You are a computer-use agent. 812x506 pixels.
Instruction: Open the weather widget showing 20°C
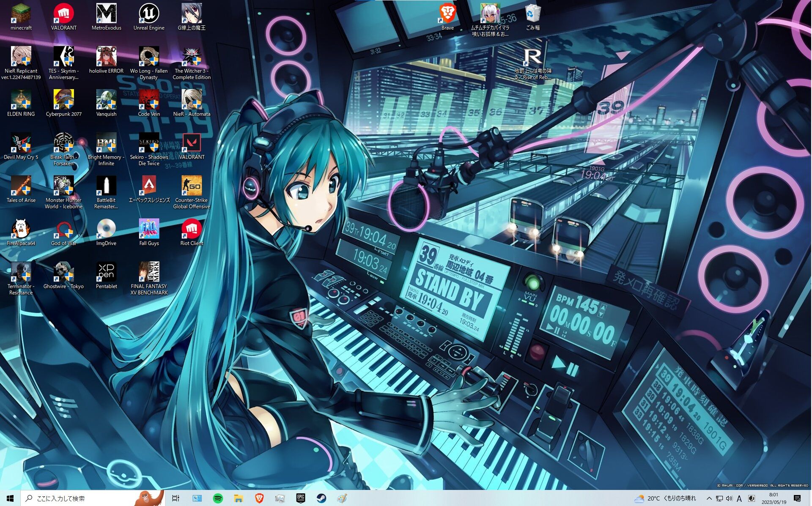pos(665,498)
